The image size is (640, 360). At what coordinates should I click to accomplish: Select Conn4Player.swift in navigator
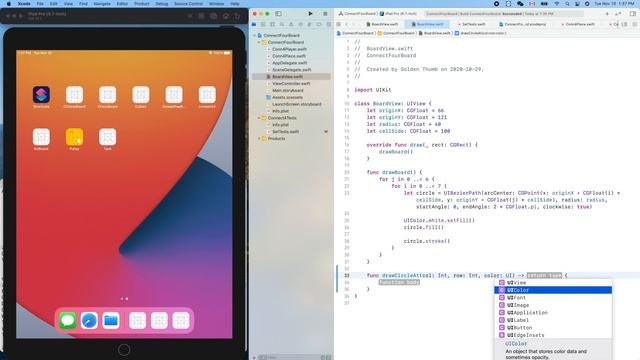pos(289,49)
